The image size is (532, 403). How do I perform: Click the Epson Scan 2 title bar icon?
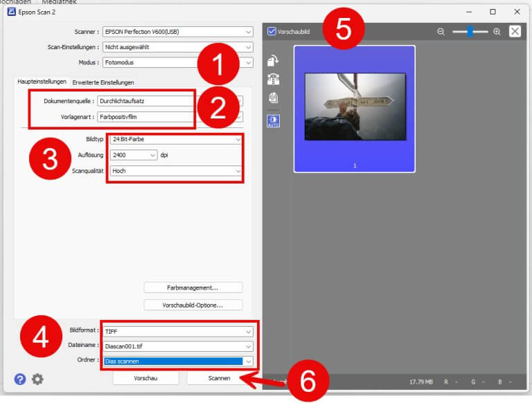[x=12, y=12]
